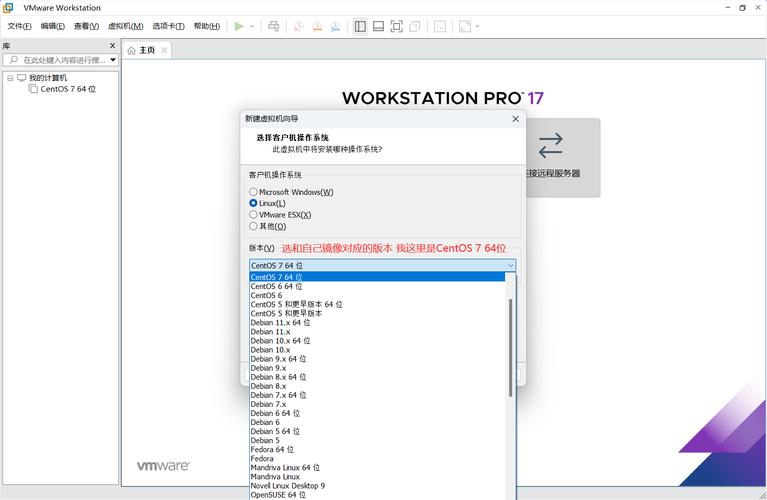
Task: Open the stretch display dropdown arrow
Action: [477, 26]
